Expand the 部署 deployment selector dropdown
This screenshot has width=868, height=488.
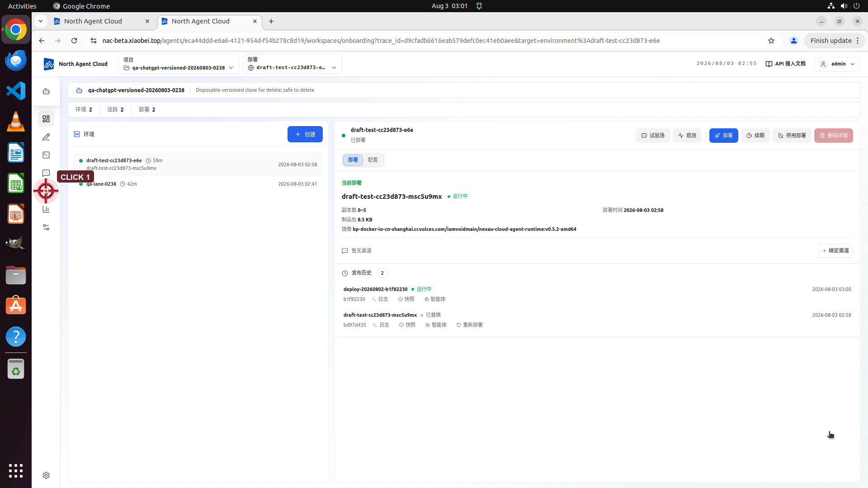(292, 64)
